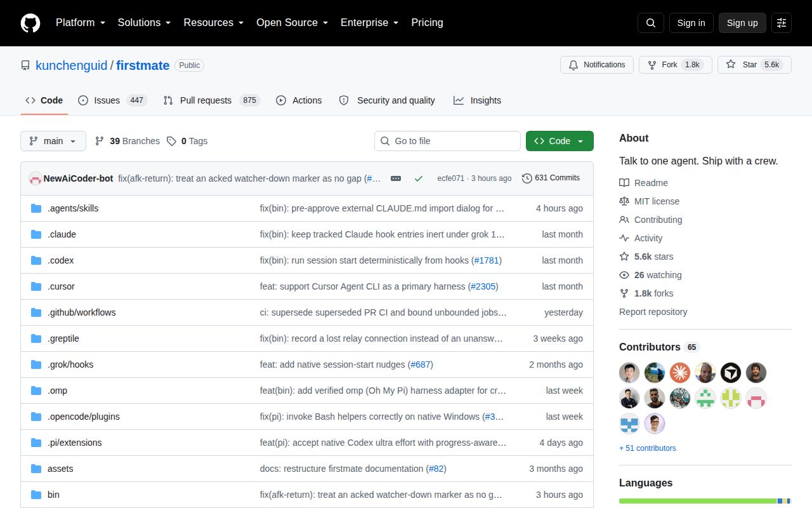Click the Readme book icon

click(624, 183)
